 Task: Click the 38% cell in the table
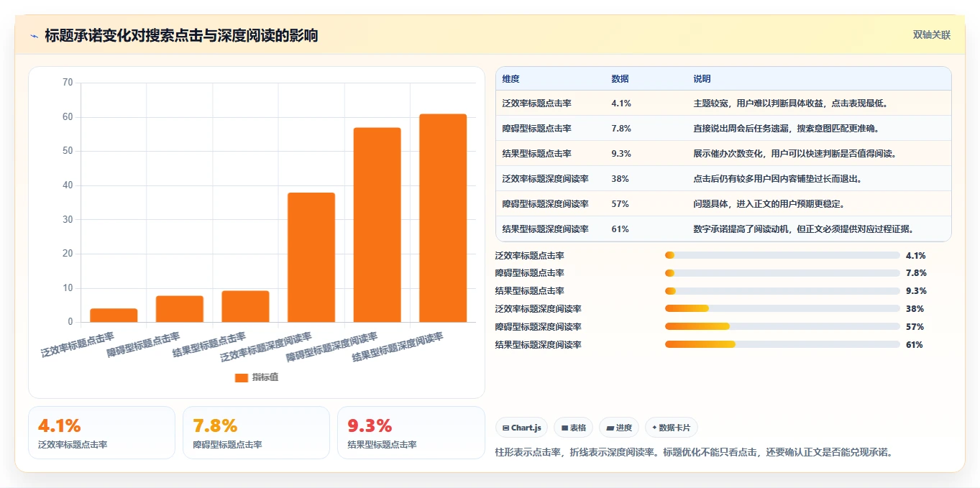click(620, 179)
